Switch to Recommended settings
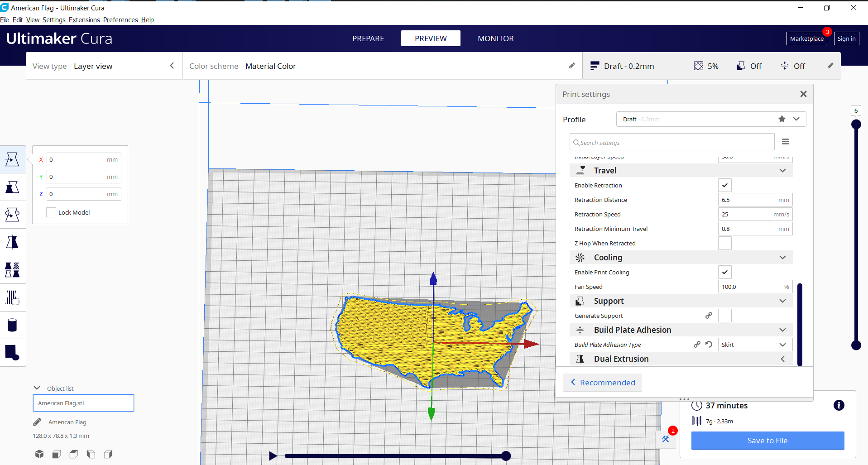 (x=603, y=383)
